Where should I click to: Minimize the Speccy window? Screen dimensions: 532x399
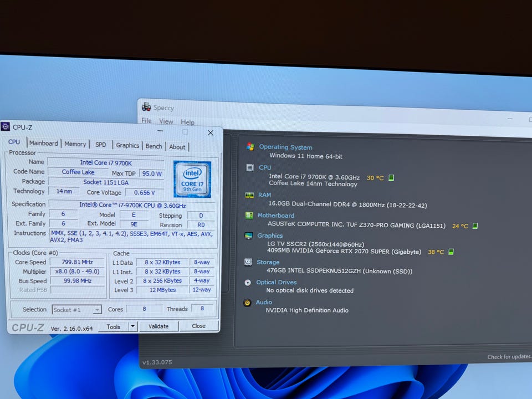click(x=510, y=119)
